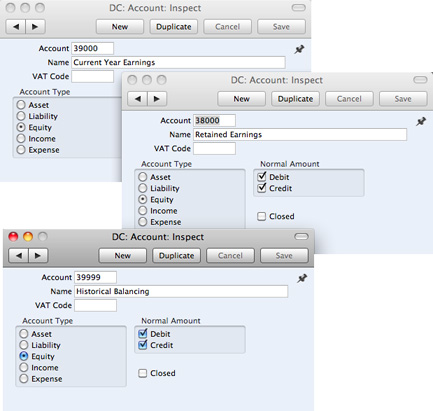The height and width of the screenshot is (411, 433).
Task: Go to next record in Current Year Earnings window
Action: click(x=35, y=27)
